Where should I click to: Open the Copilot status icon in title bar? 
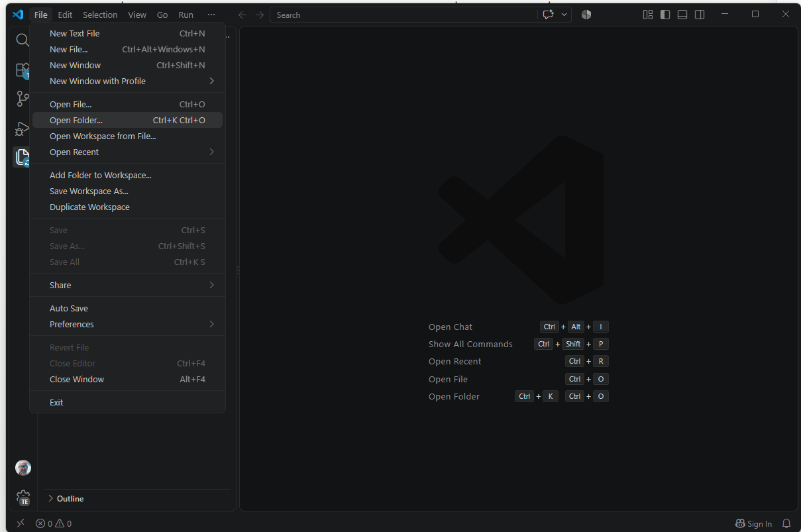pyautogui.click(x=586, y=15)
